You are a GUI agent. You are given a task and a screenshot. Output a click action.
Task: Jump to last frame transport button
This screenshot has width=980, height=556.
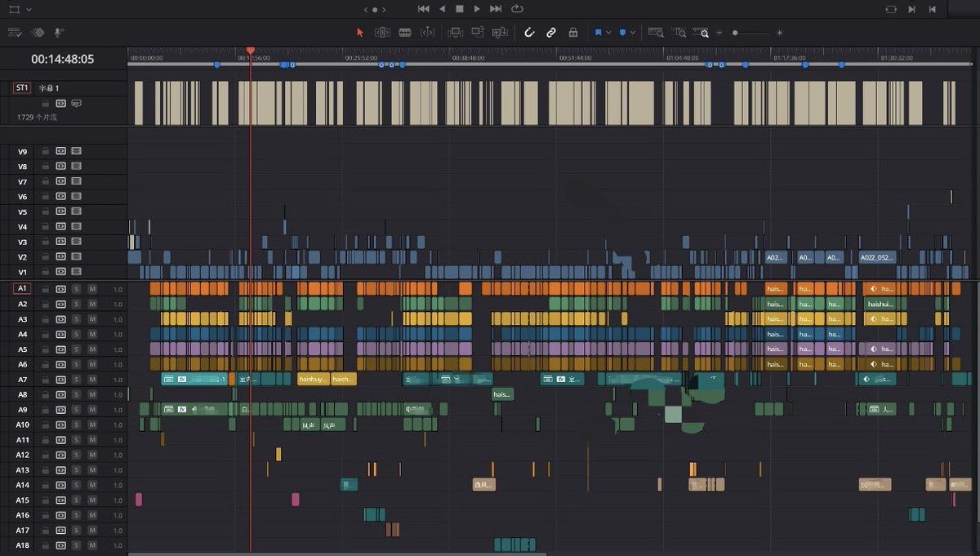[496, 8]
